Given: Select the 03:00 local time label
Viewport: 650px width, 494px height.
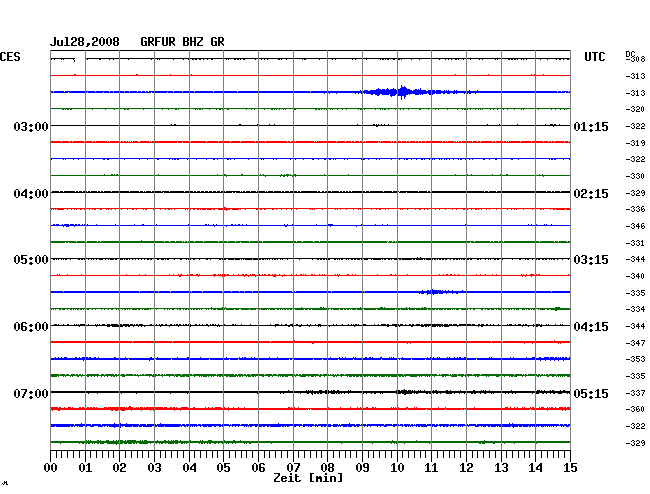Looking at the screenshot, I should point(31,126).
